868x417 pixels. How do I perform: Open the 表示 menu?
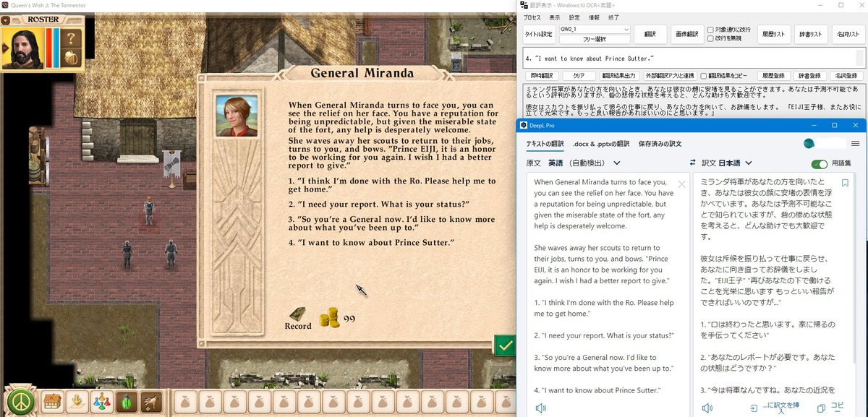pos(554,17)
